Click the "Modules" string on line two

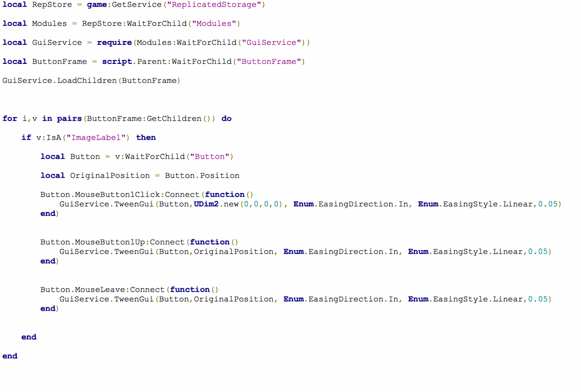(214, 23)
